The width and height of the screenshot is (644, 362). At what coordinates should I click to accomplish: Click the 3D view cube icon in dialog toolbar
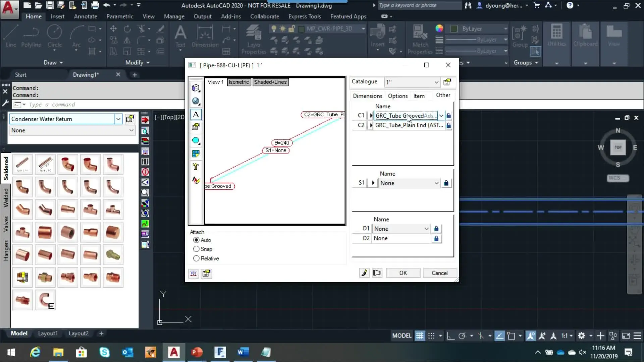pyautogui.click(x=196, y=88)
